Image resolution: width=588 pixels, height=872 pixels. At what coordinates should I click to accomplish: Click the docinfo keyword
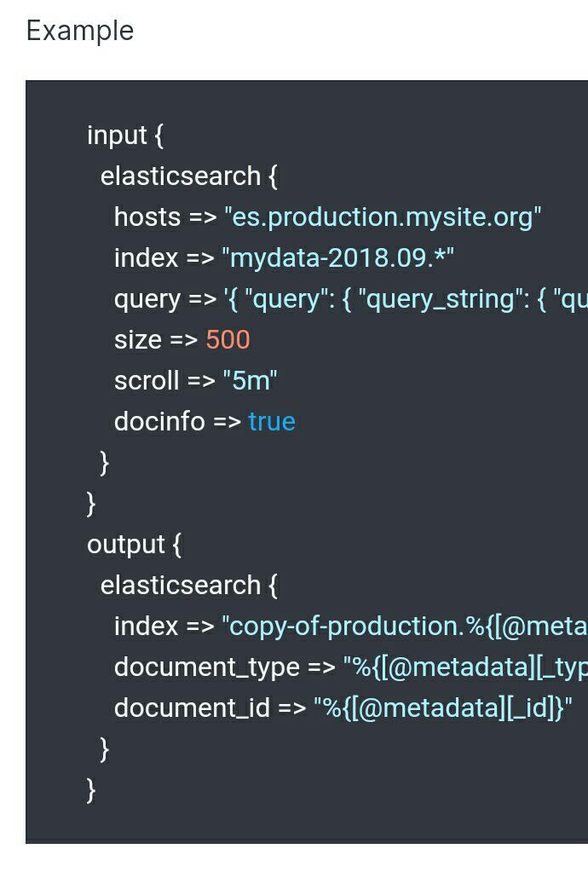coord(159,422)
